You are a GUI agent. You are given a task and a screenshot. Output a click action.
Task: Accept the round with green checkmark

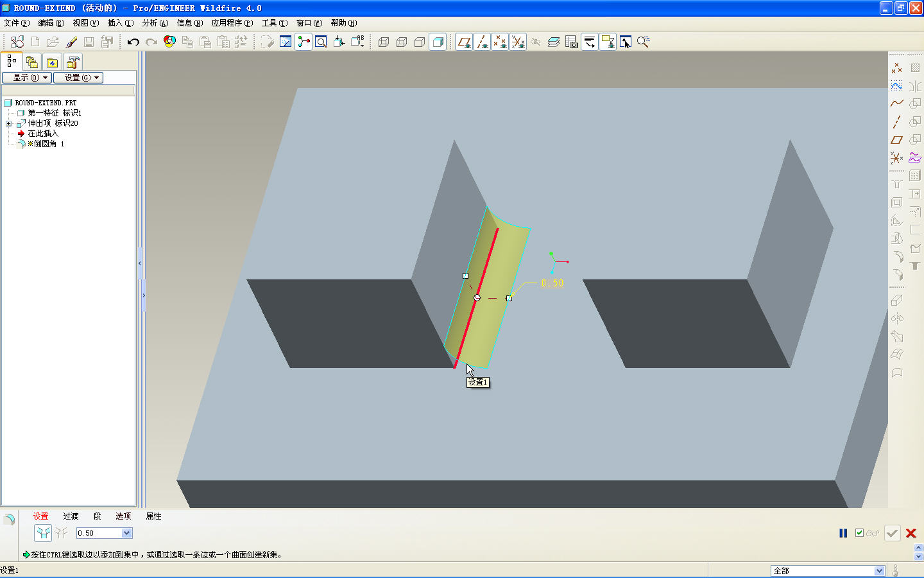892,533
